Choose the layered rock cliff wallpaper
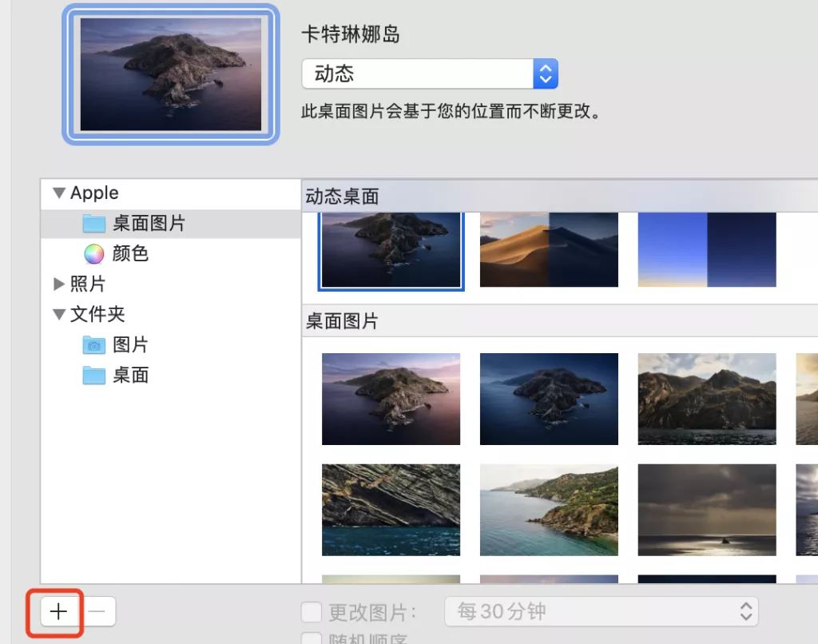This screenshot has height=644, width=818. (x=391, y=510)
